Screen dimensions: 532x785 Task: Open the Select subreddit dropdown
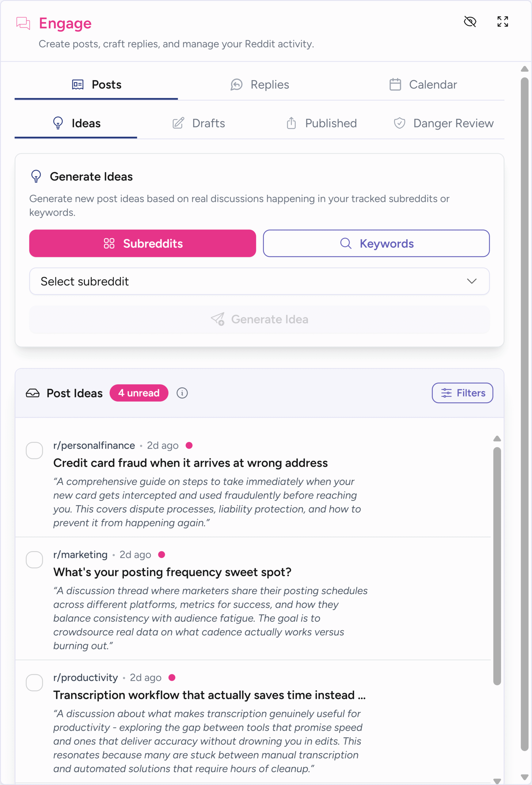click(x=259, y=281)
